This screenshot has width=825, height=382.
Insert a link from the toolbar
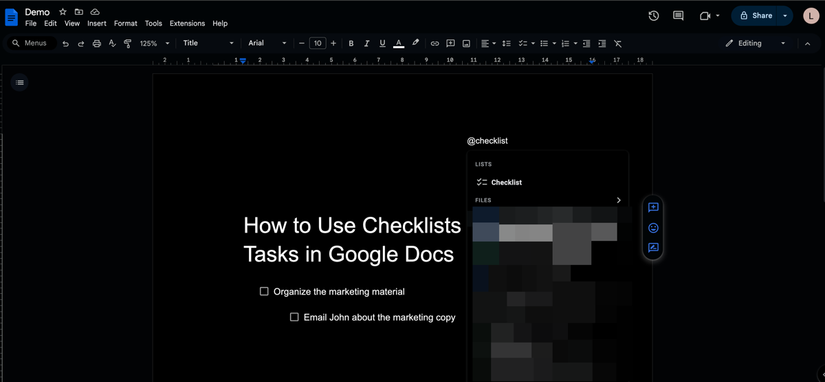pyautogui.click(x=435, y=44)
